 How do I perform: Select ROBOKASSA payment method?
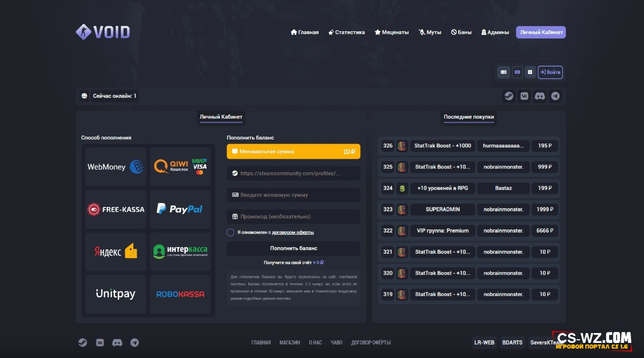180,294
